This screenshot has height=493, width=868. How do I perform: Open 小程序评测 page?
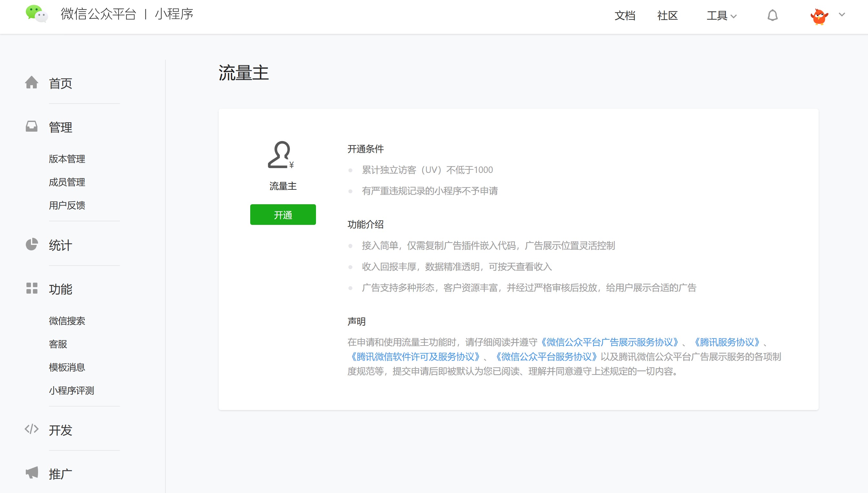click(x=71, y=390)
